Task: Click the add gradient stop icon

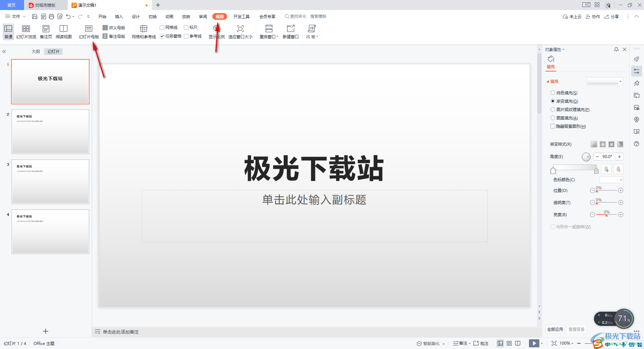Action: [x=606, y=169]
